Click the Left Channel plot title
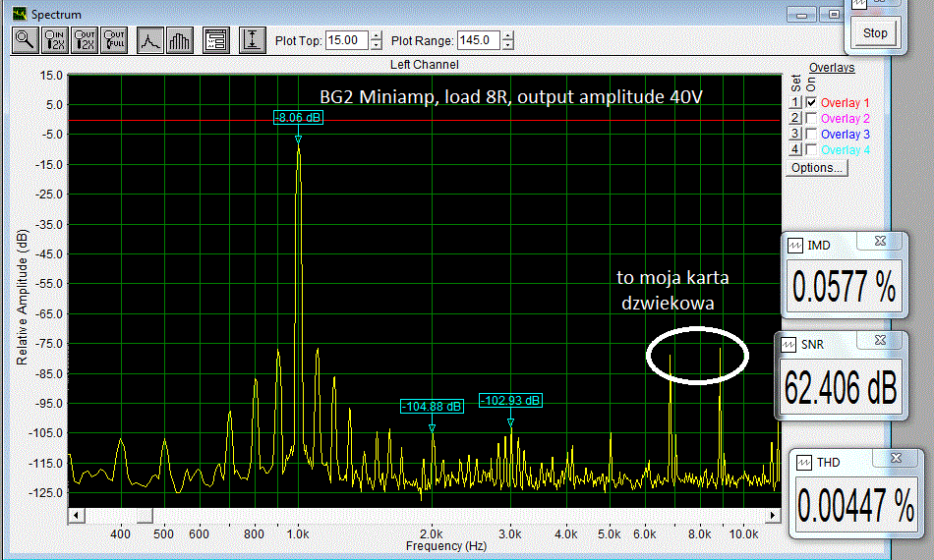This screenshot has width=934, height=560. pos(425,64)
